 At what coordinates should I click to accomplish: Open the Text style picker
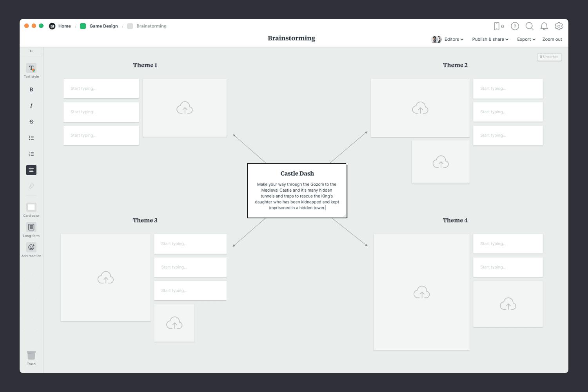coord(31,70)
